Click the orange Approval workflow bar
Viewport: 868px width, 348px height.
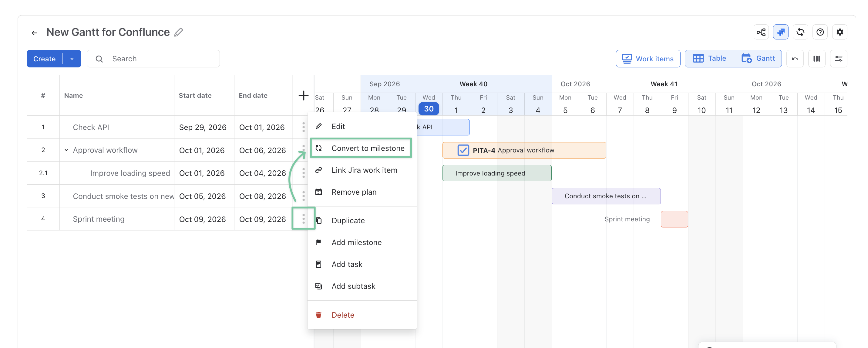524,150
